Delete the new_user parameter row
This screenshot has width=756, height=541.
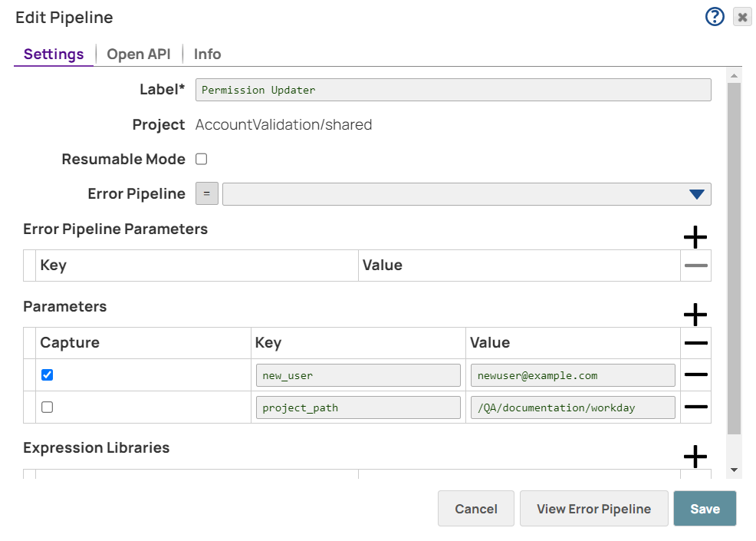click(695, 375)
